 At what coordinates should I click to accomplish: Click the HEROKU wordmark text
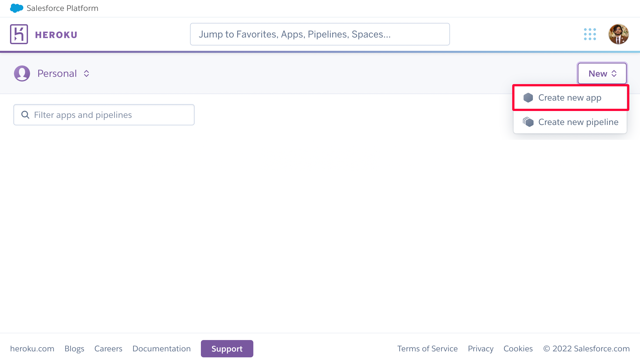[x=56, y=35]
